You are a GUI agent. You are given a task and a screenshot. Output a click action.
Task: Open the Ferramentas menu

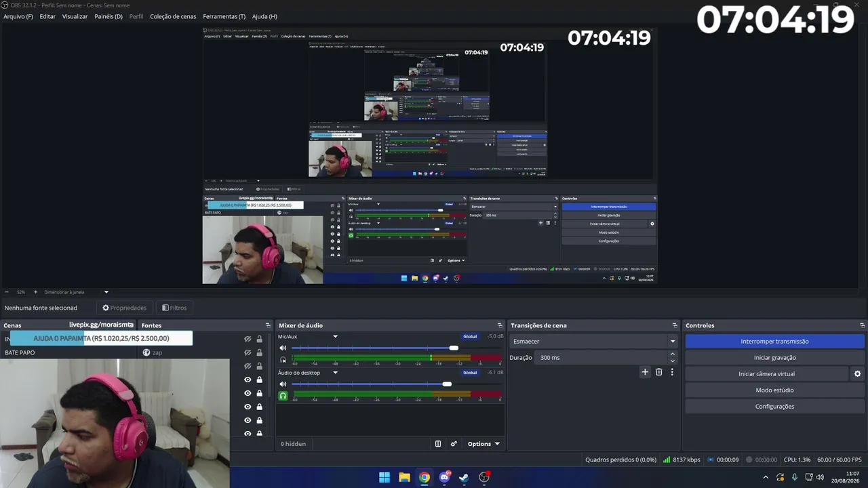[224, 16]
